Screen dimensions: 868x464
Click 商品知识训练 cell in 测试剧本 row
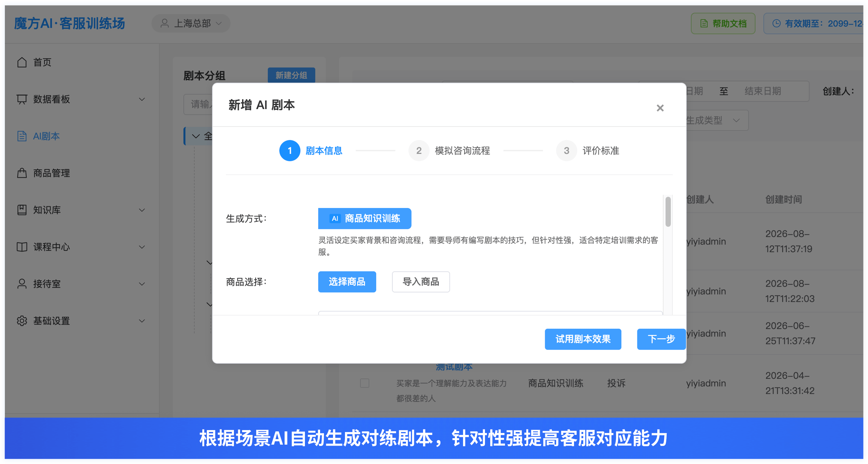pyautogui.click(x=555, y=383)
